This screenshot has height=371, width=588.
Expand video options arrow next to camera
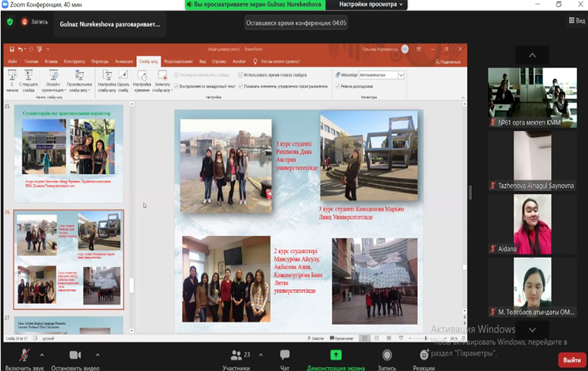(97, 355)
